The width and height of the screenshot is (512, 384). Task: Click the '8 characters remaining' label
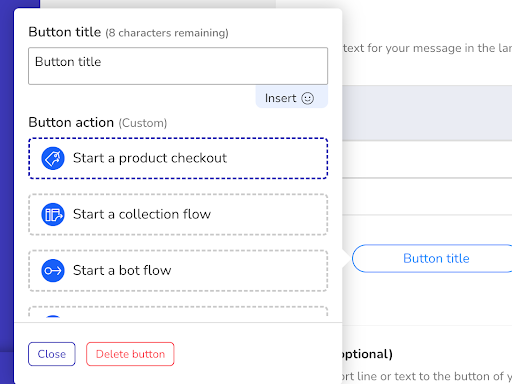[167, 33]
